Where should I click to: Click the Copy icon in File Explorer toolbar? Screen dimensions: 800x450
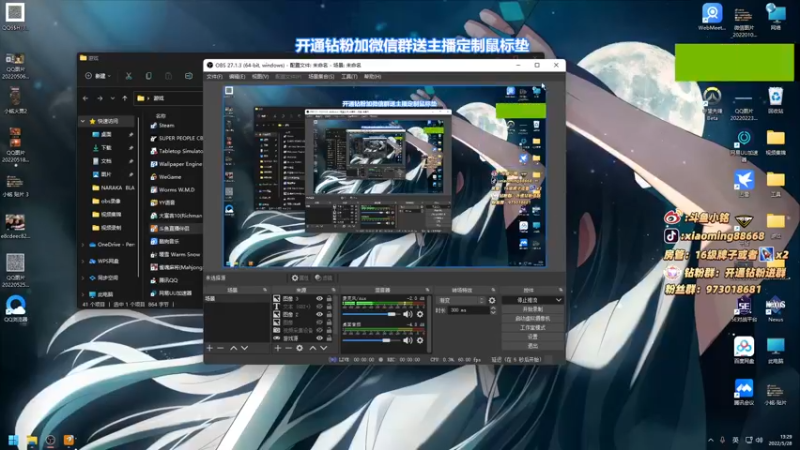tap(148, 76)
